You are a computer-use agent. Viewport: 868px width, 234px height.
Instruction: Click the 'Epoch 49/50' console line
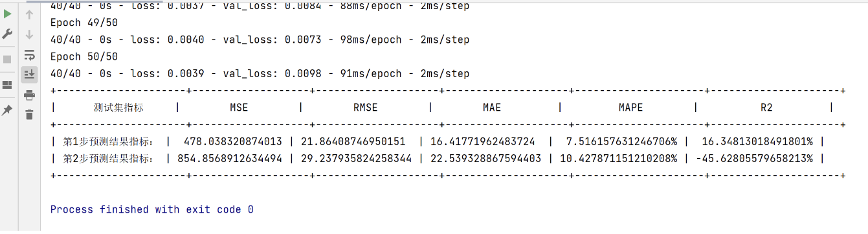84,23
